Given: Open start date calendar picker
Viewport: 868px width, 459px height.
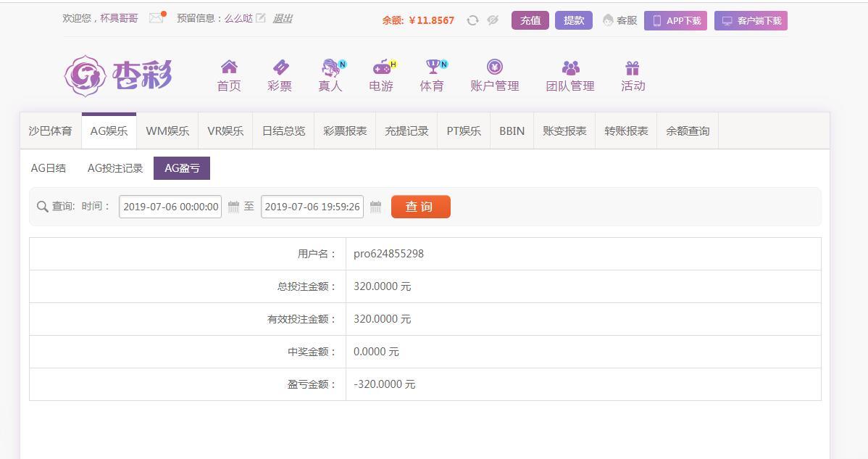Looking at the screenshot, I should click(233, 207).
